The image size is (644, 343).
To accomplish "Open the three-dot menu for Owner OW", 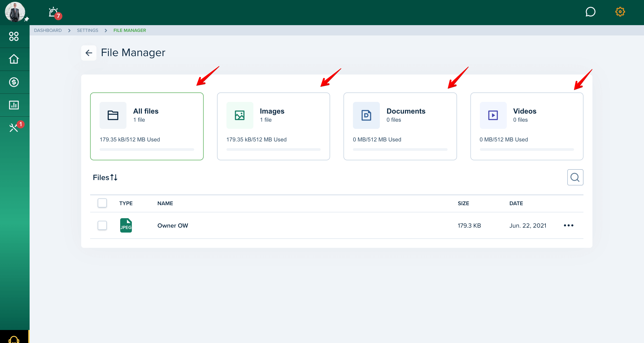I will click(568, 225).
